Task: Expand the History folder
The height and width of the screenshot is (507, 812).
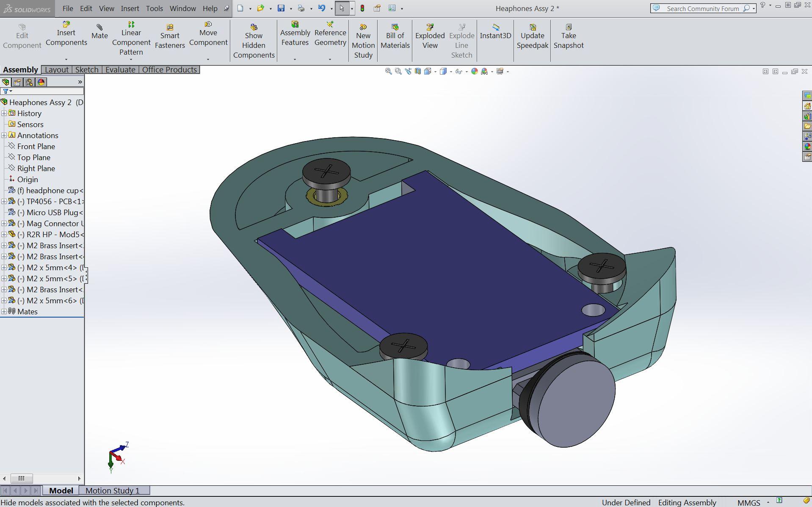Action: click(4, 113)
